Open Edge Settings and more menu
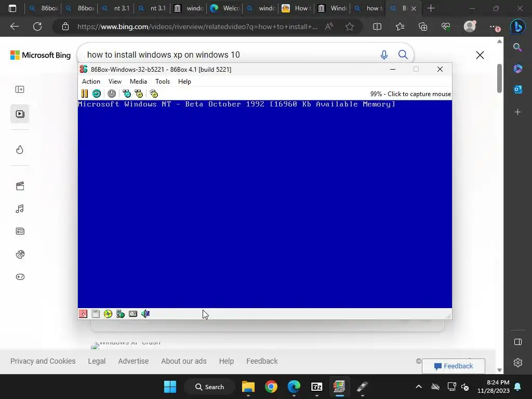The image size is (532, 399). coord(495,27)
